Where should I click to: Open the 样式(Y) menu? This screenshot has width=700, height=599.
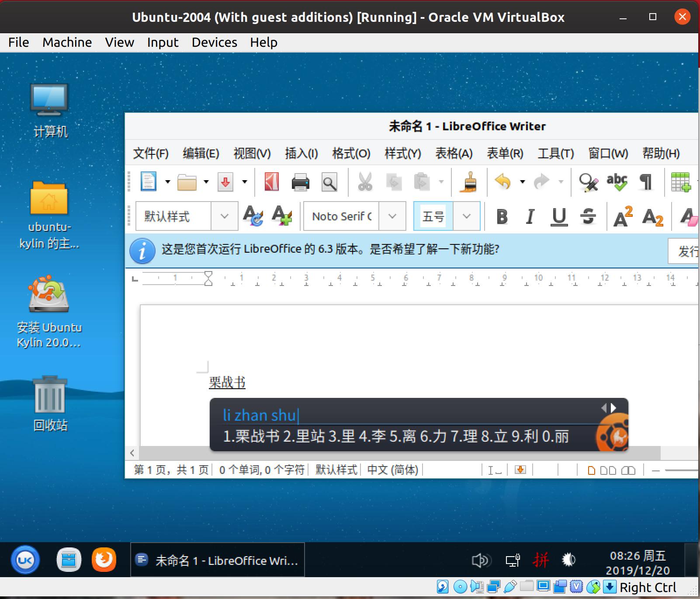point(402,153)
